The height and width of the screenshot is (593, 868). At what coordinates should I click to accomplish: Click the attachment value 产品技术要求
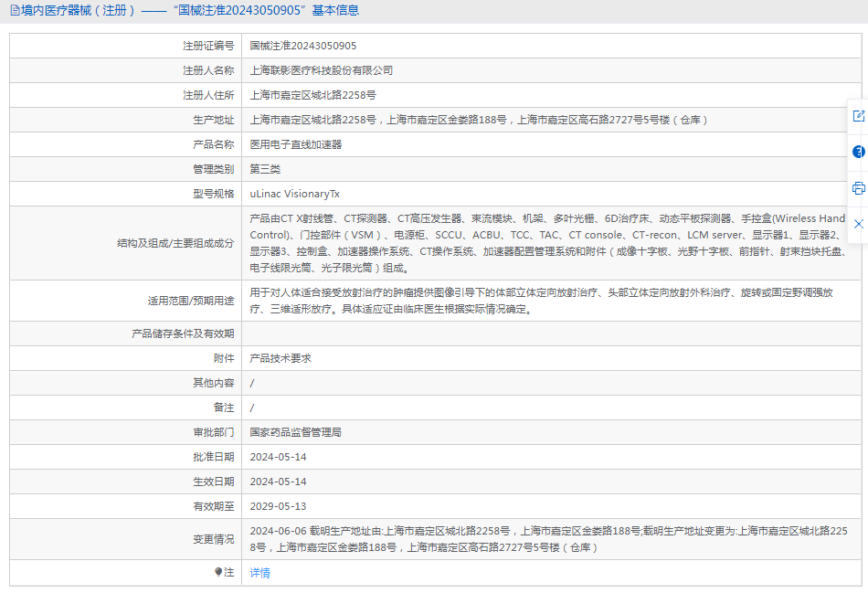281,358
